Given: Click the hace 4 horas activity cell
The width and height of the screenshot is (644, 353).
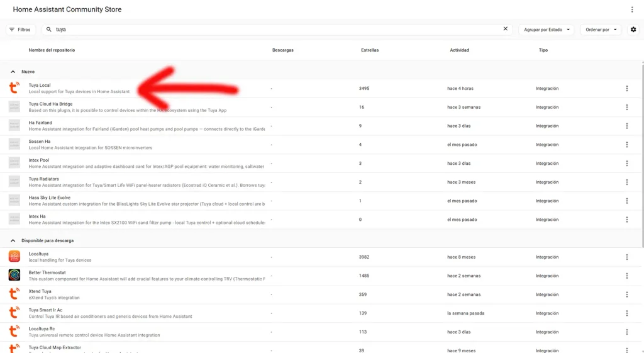Looking at the screenshot, I should pyautogui.click(x=460, y=88).
